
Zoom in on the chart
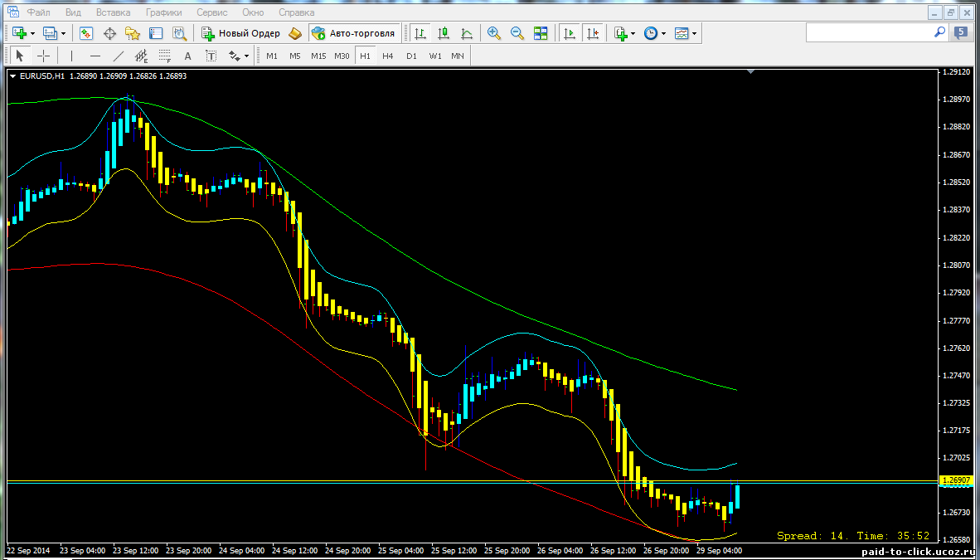point(494,33)
